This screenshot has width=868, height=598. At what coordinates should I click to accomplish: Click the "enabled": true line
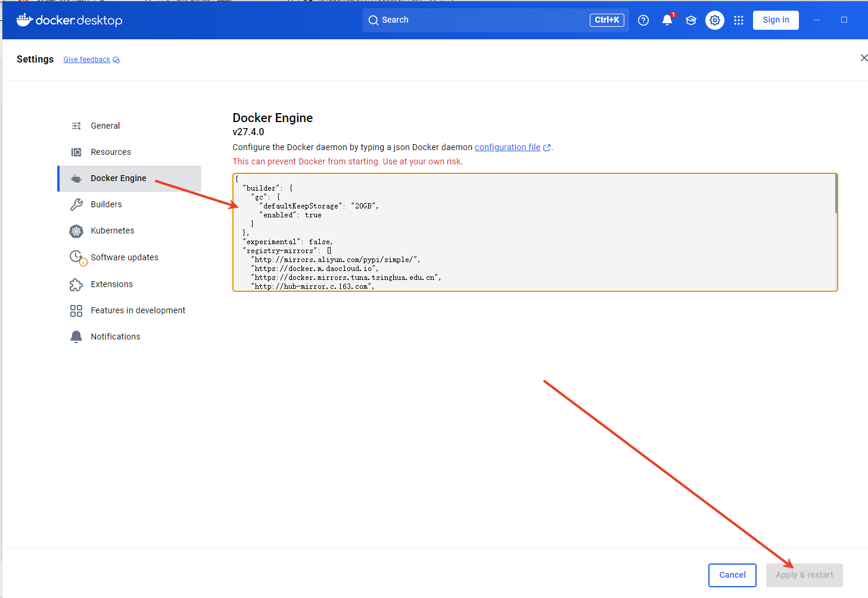(x=290, y=215)
